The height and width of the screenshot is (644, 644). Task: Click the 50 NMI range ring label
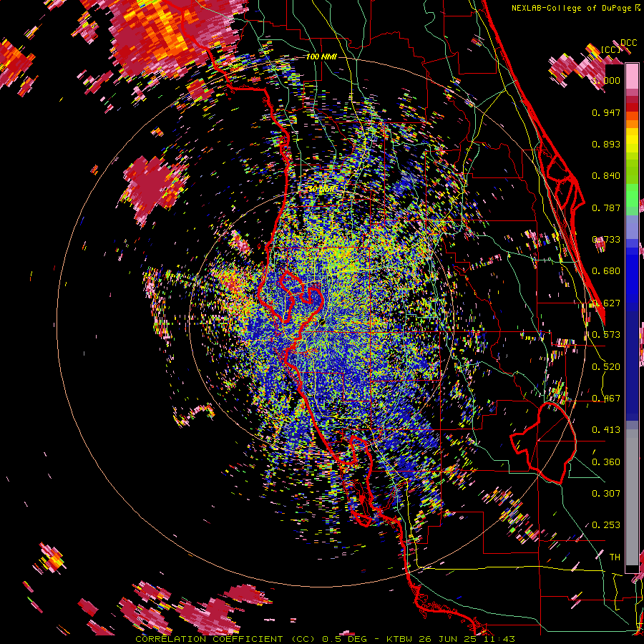pyautogui.click(x=321, y=190)
